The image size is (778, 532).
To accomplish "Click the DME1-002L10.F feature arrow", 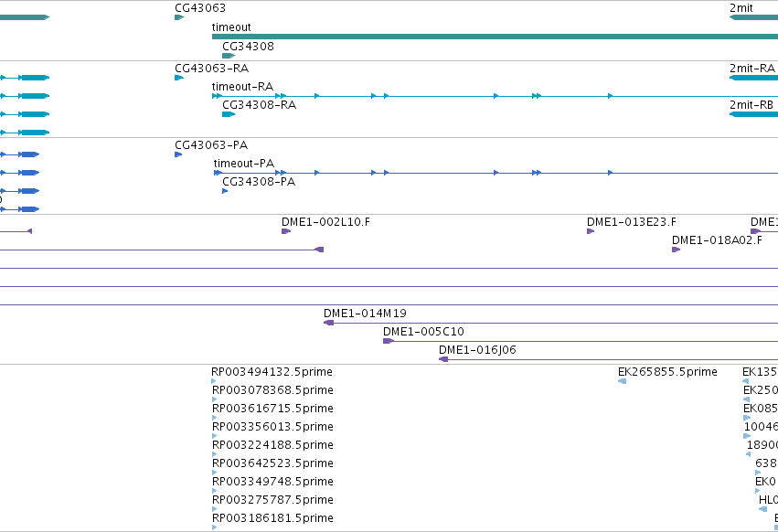I will coord(286,231).
